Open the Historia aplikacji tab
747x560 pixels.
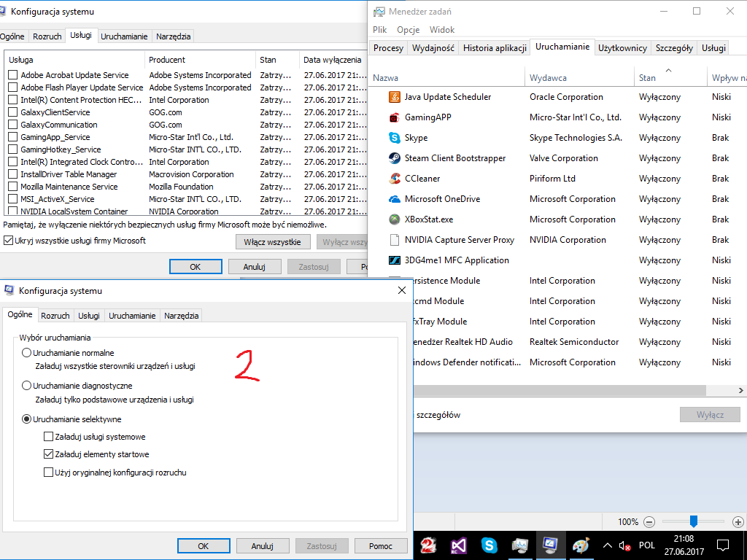[x=495, y=48]
